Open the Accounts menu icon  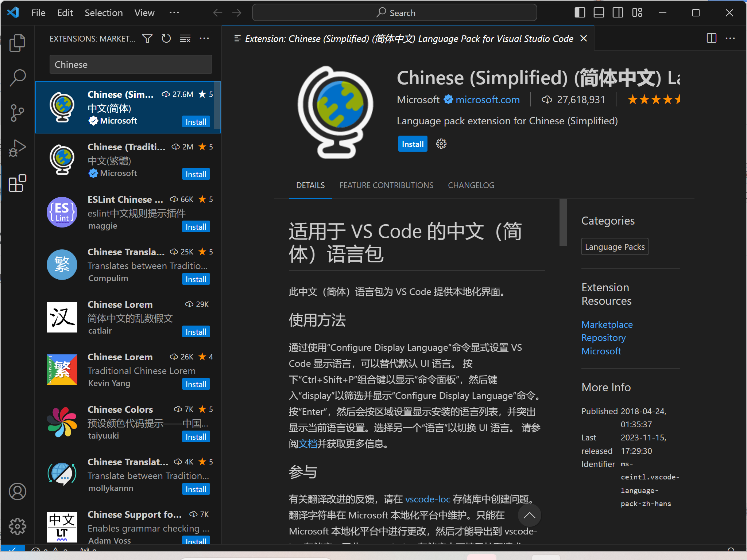point(17,491)
